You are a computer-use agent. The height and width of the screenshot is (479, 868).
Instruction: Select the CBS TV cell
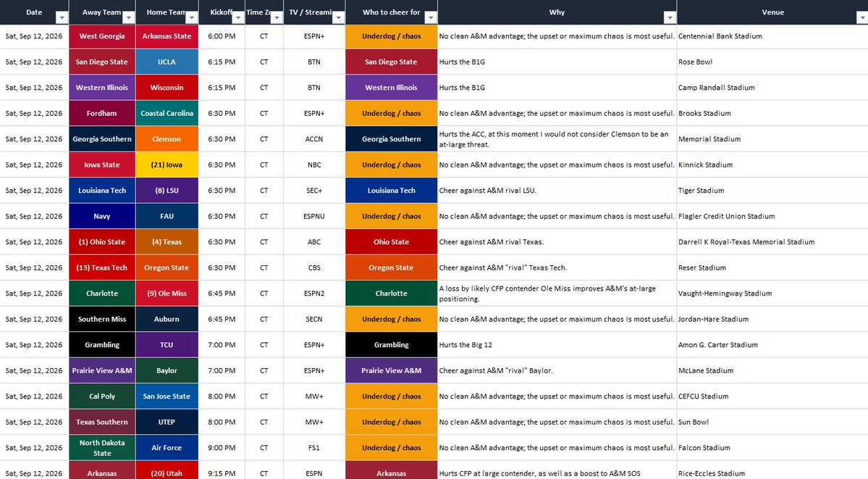click(314, 268)
